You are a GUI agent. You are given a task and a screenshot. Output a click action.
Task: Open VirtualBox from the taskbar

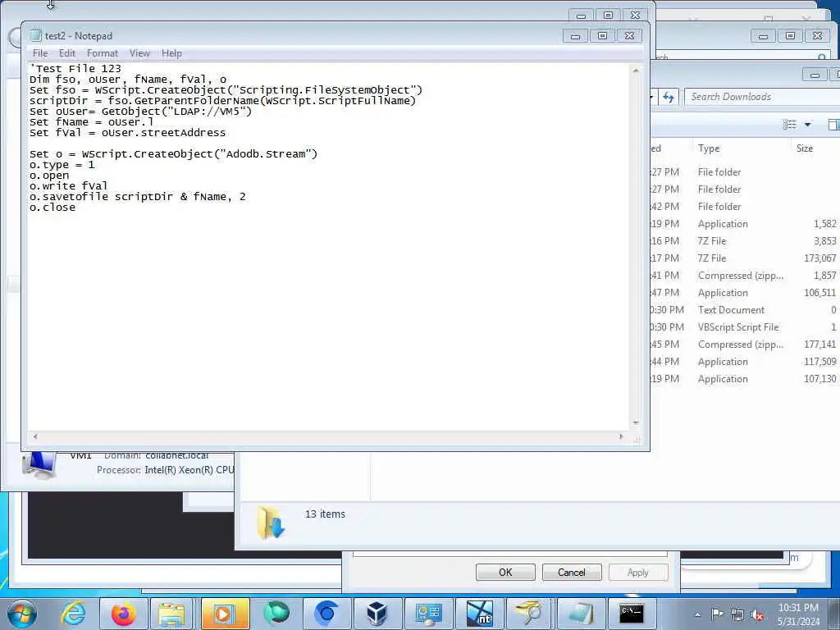377,614
